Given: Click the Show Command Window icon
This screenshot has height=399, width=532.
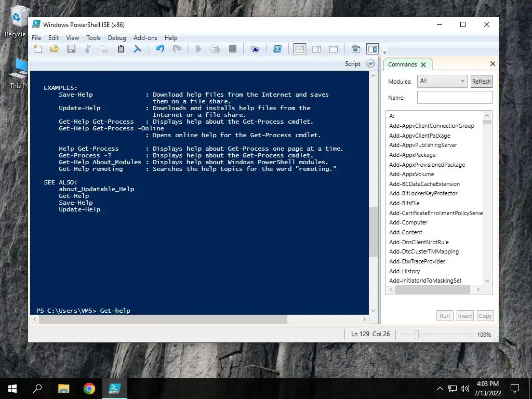Looking at the screenshot, I should (x=355, y=49).
